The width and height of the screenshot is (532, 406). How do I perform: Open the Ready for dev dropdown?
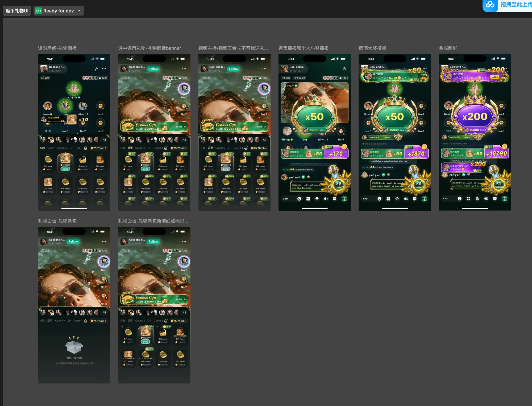coord(59,11)
